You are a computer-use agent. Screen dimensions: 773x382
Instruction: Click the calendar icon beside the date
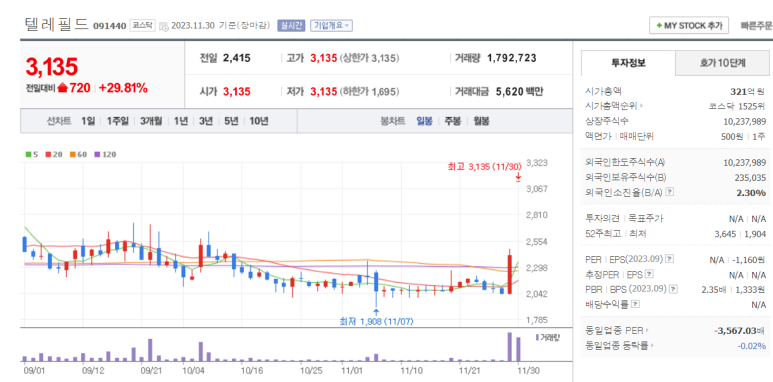[164, 26]
